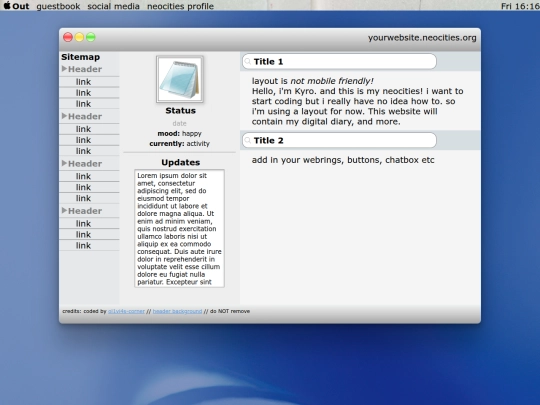Expand the first Header triangle in Sitemap
Image resolution: width=540 pixels, height=405 pixels.
(x=64, y=69)
